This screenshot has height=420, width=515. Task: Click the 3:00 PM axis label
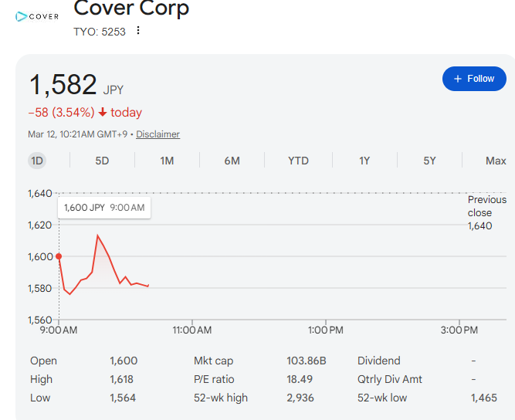(459, 330)
